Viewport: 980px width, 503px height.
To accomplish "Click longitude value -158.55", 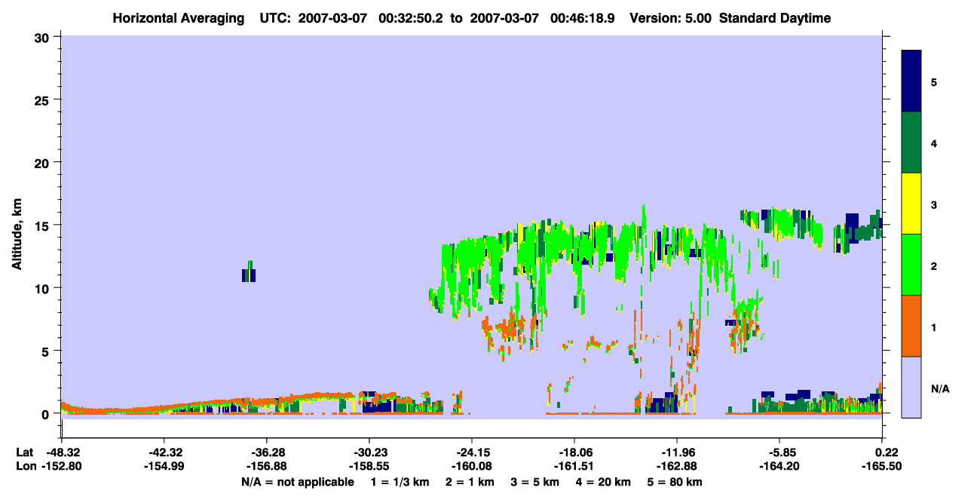I will click(369, 465).
